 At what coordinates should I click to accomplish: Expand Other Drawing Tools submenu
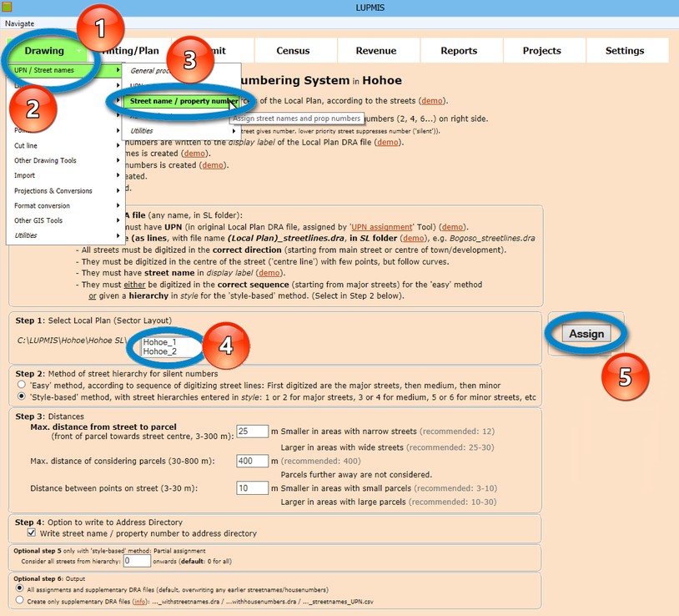click(x=66, y=160)
